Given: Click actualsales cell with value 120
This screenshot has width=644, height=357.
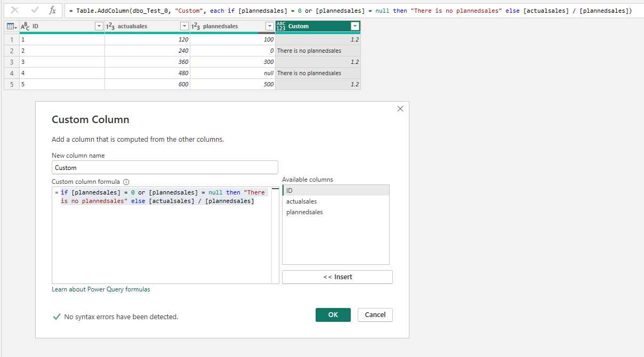Looking at the screenshot, I should (x=147, y=39).
